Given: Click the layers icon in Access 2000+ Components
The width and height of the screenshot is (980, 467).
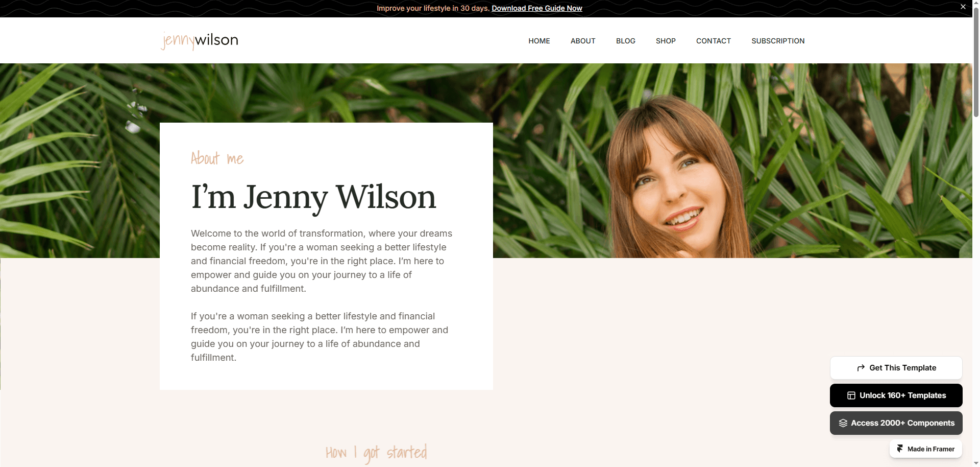Looking at the screenshot, I should (x=843, y=423).
